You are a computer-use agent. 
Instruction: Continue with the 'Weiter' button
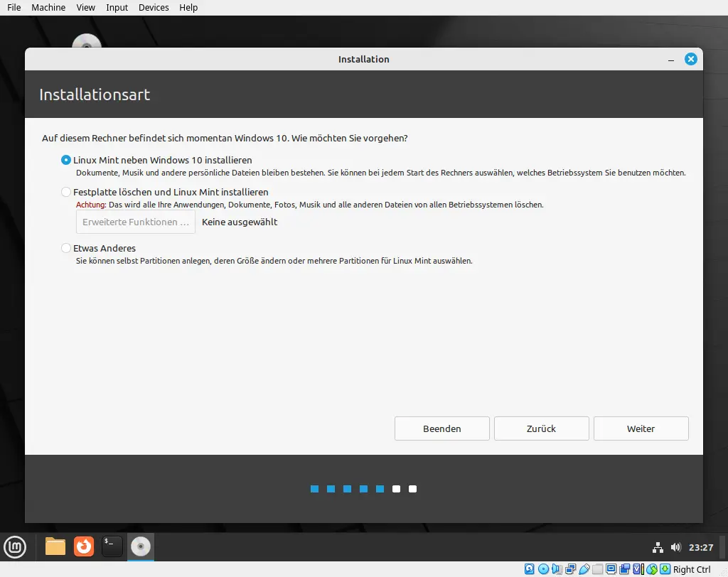(641, 428)
